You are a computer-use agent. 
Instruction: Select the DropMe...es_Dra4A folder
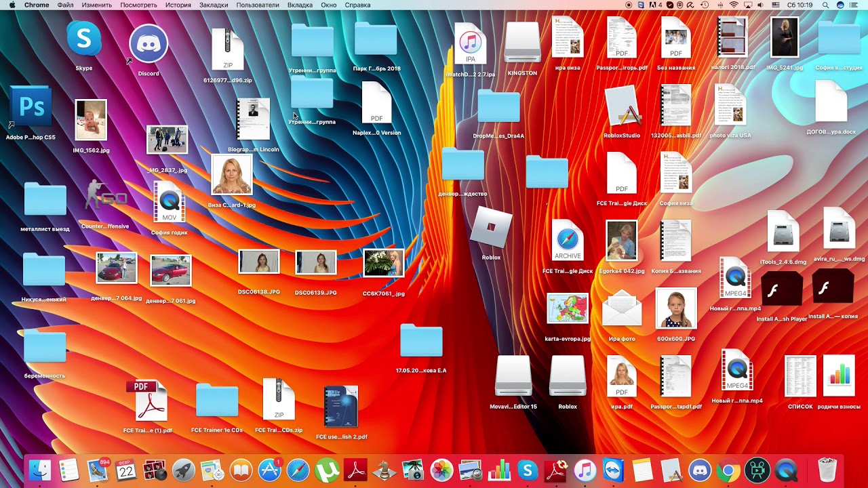[498, 106]
